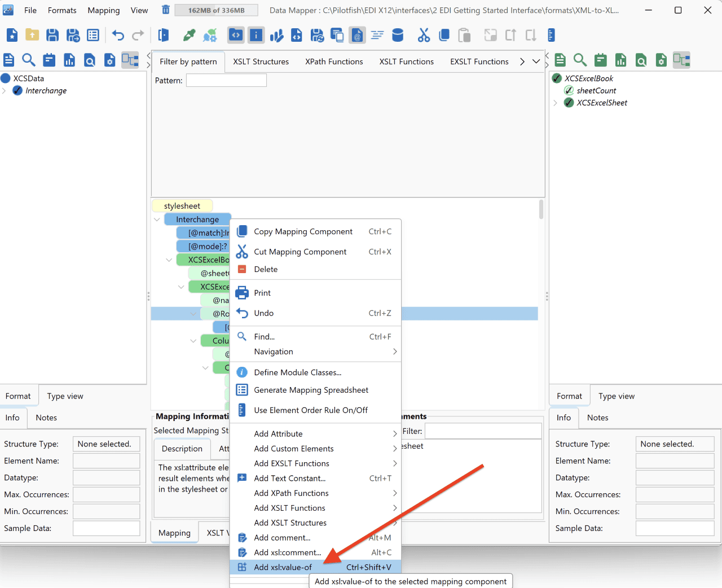This screenshot has height=588, width=722.
Task: Choose Add Text Constant entry
Action: click(x=316, y=478)
